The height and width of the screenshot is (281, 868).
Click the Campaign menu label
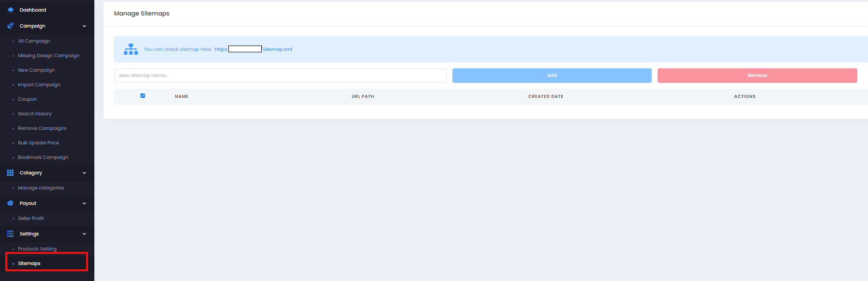[32, 26]
